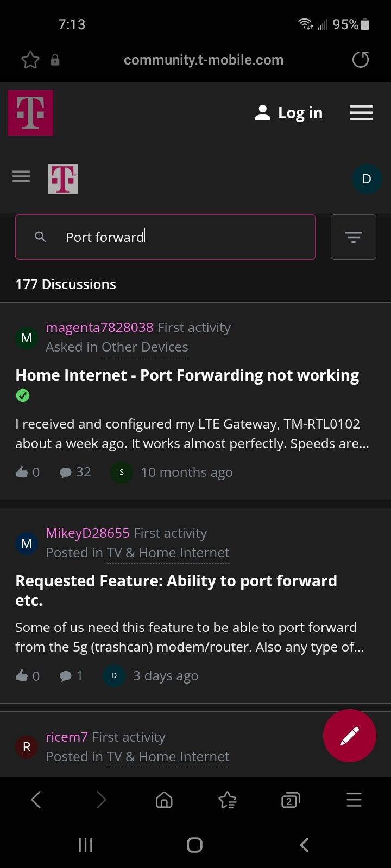Click the Port forward search field
Viewport: 391px width, 868px height.
165,237
